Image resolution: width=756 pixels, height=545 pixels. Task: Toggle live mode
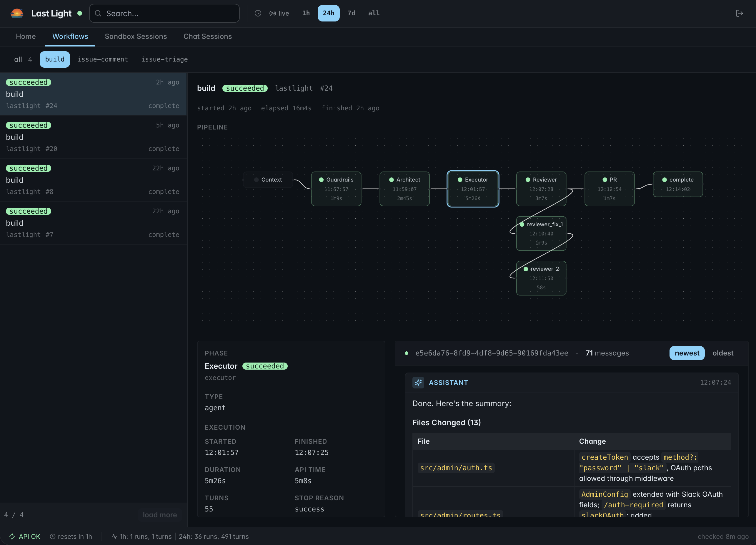(279, 13)
